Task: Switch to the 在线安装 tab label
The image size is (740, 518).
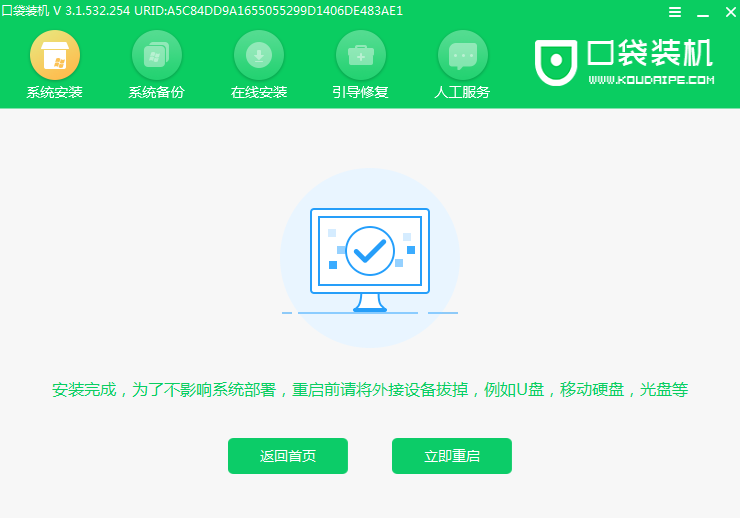Action: pos(259,92)
